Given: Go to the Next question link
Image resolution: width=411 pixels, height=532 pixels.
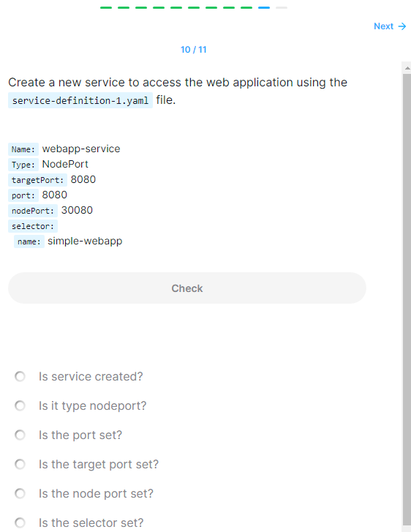Looking at the screenshot, I should [390, 26].
